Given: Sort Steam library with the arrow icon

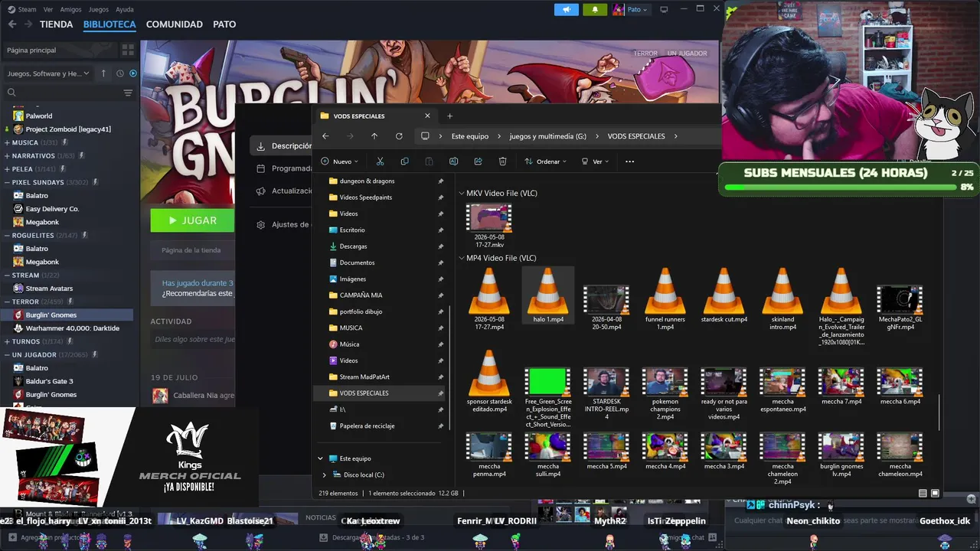Looking at the screenshot, I should pyautogui.click(x=105, y=73).
